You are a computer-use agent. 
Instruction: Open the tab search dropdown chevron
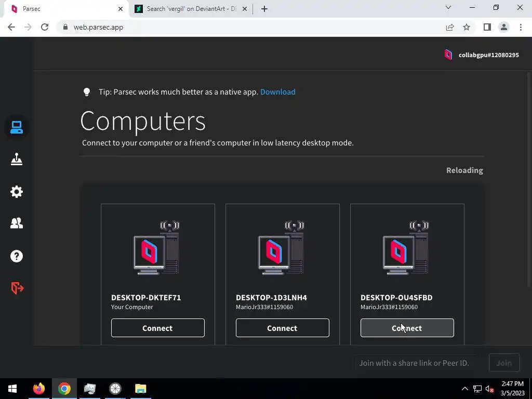pos(448,7)
